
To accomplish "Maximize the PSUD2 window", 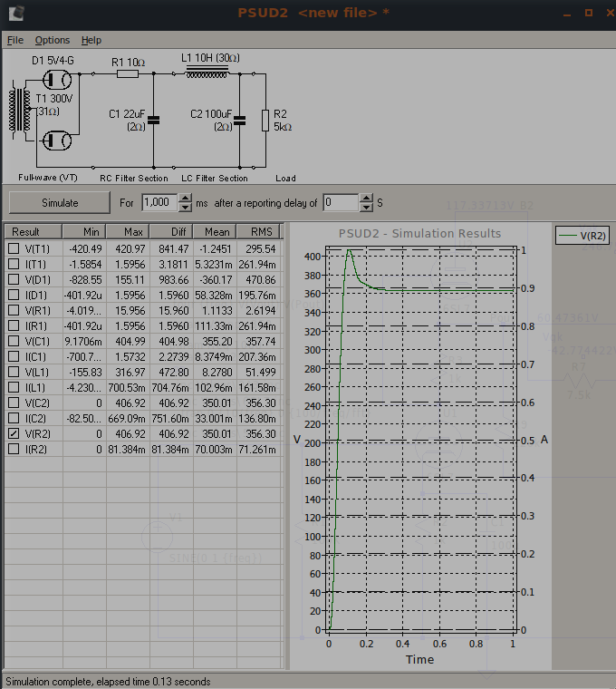I will point(589,13).
